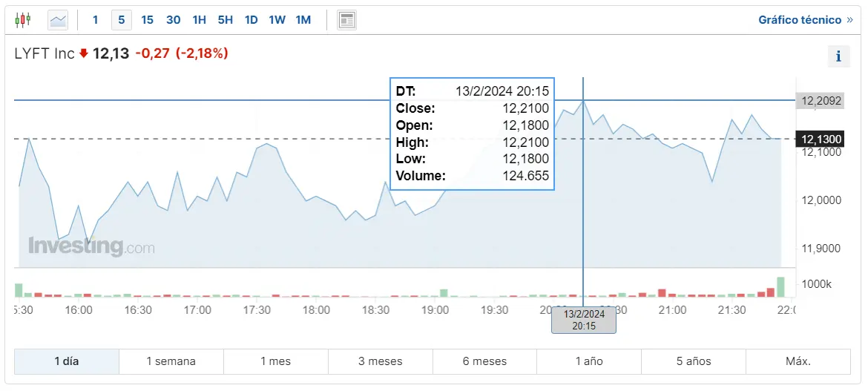868x391 pixels.
Task: Select the 15 minute interval
Action: (147, 20)
